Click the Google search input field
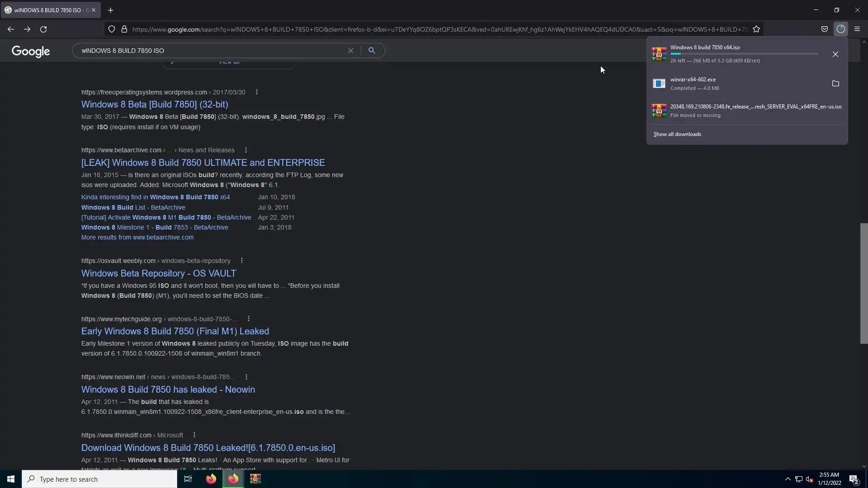868x488 pixels. pos(212,51)
